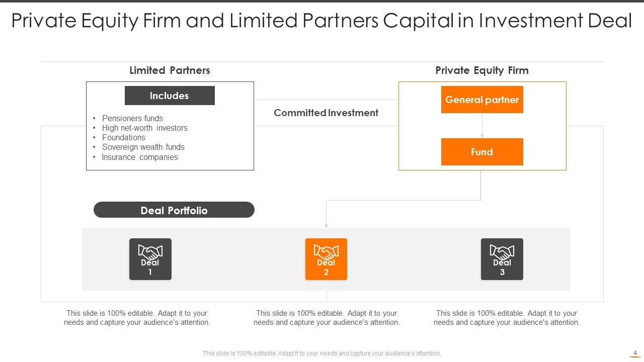Click the editable caption below Deal 1
Image resolution: width=644 pixels, height=362 pixels.
coord(137,318)
